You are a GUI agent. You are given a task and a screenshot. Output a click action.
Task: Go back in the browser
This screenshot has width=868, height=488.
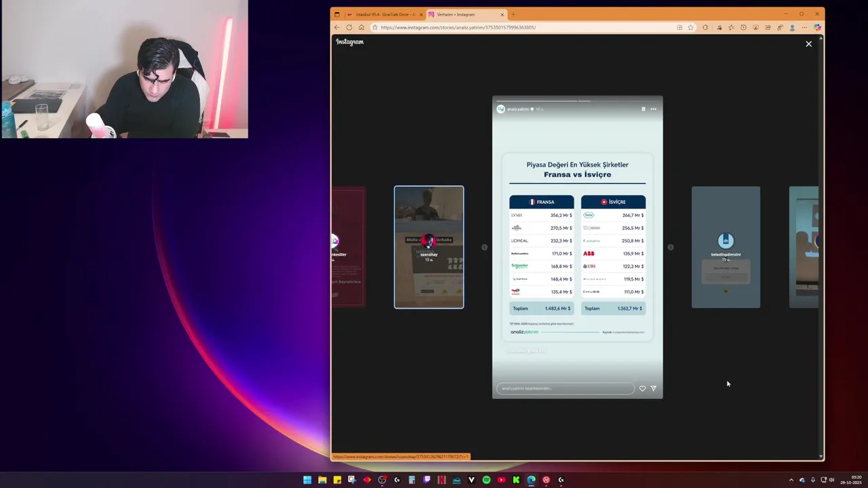pyautogui.click(x=337, y=28)
